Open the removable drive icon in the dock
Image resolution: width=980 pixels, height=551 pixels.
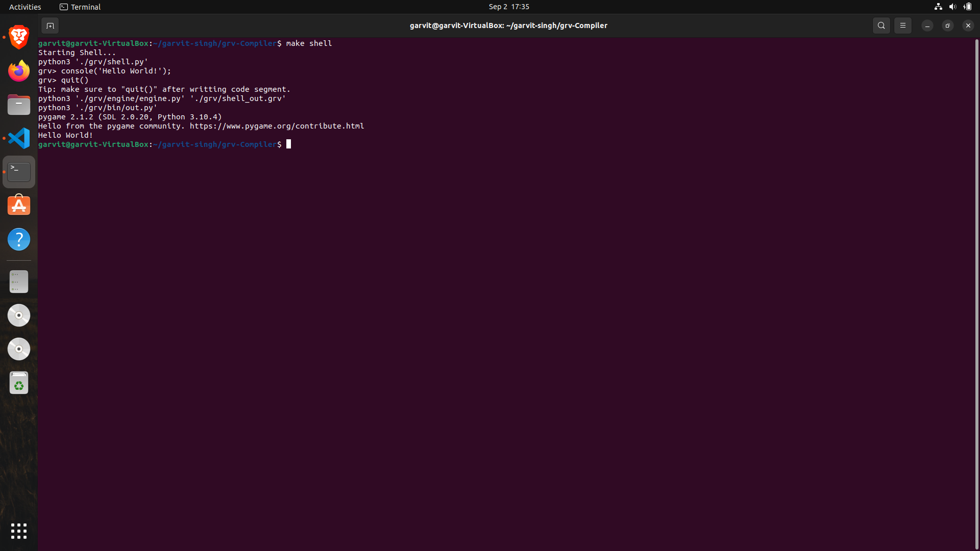(19, 282)
